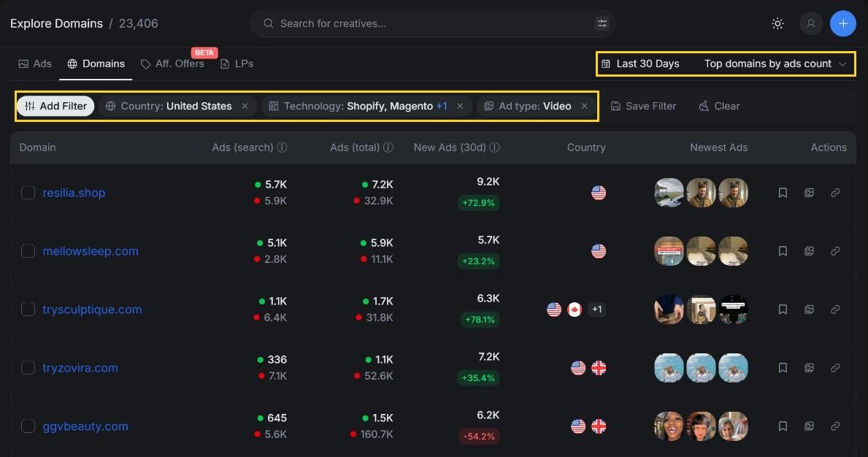Show info for Ads (search) column
The image size is (868, 457).
click(x=282, y=147)
